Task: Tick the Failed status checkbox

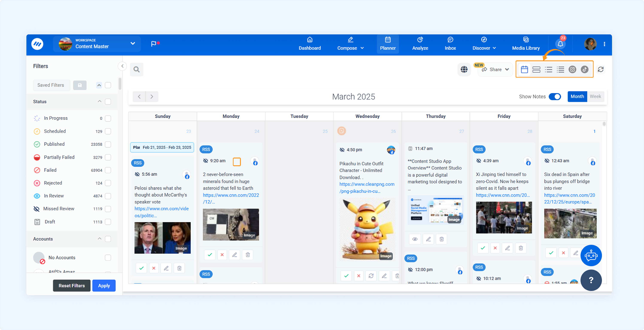Action: [108, 170]
